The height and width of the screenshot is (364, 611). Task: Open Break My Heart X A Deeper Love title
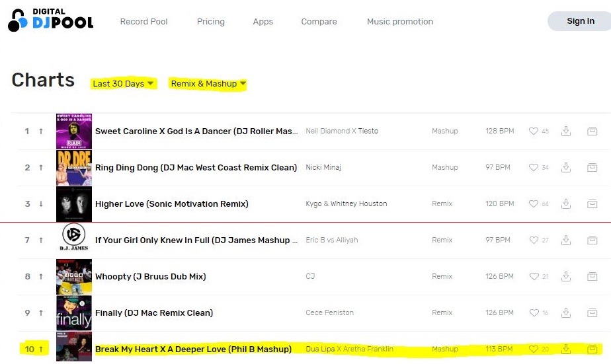click(x=193, y=349)
